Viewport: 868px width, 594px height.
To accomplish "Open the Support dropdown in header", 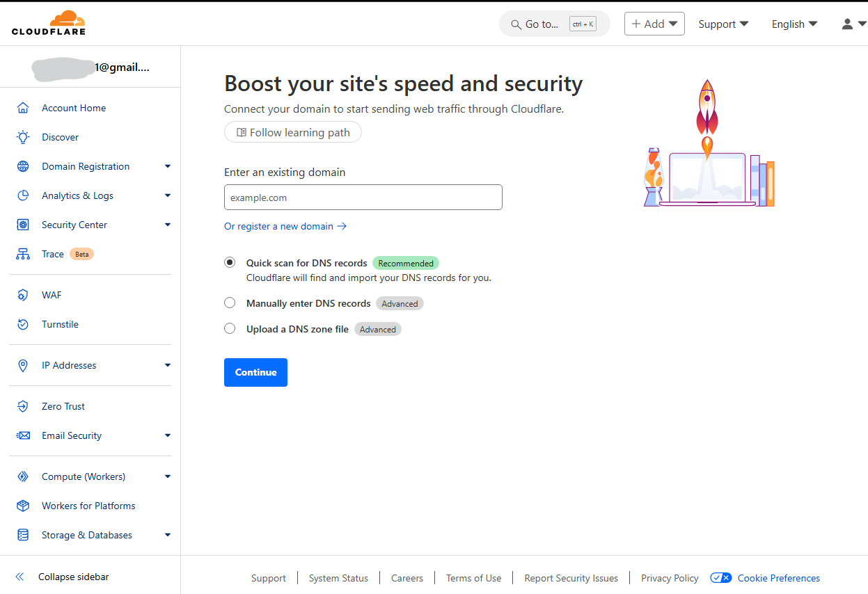I will 724,24.
